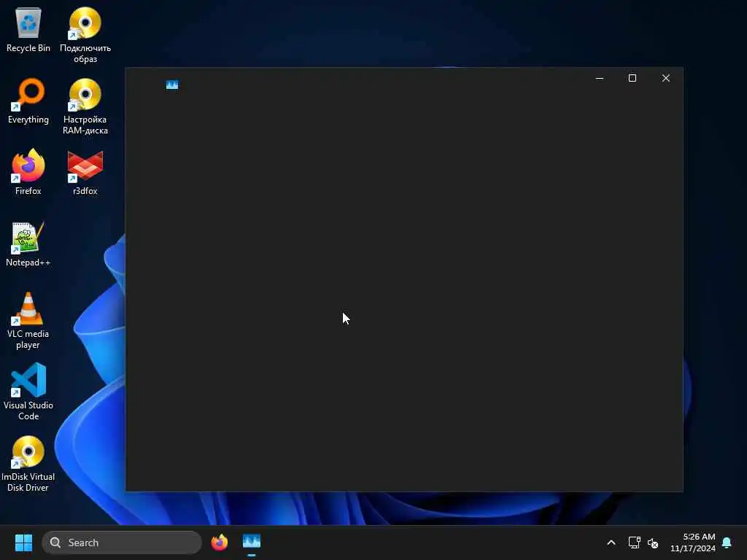
Task: Open Visual Studio Code shortcut
Action: tap(28, 392)
